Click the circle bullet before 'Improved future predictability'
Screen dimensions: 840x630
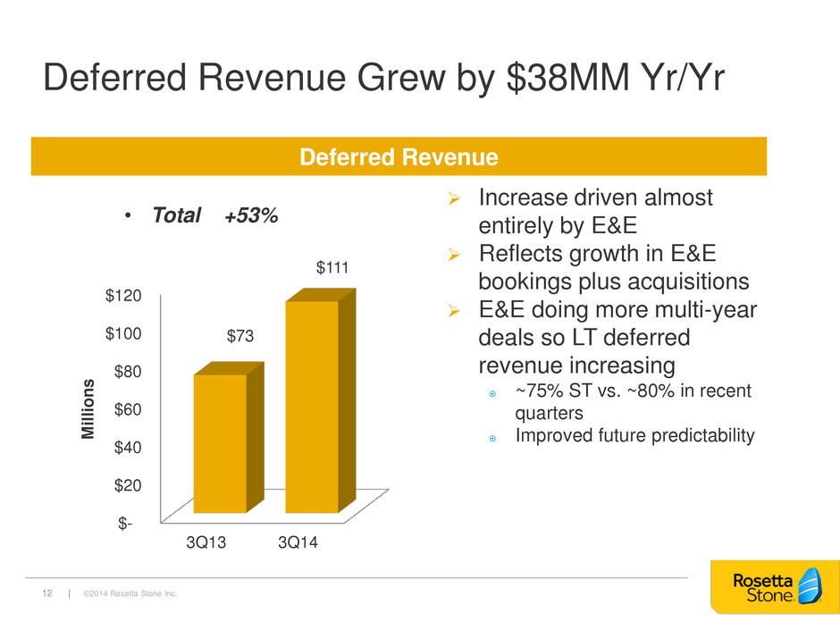(x=492, y=438)
